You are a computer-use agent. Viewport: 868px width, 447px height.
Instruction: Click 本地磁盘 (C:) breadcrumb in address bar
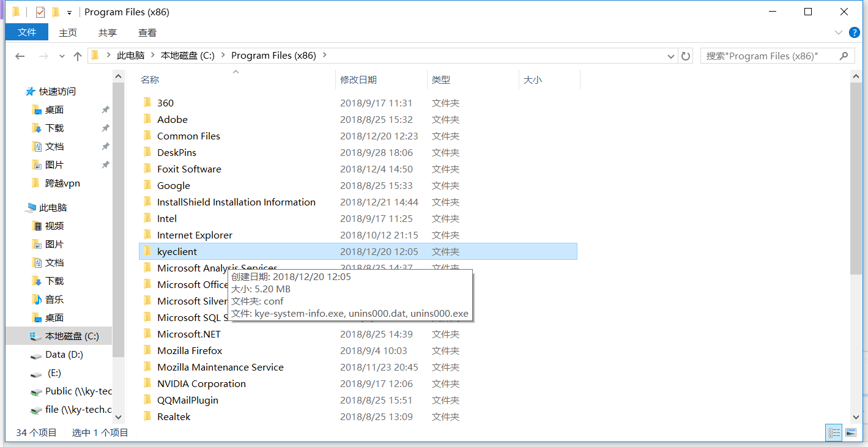tap(188, 56)
